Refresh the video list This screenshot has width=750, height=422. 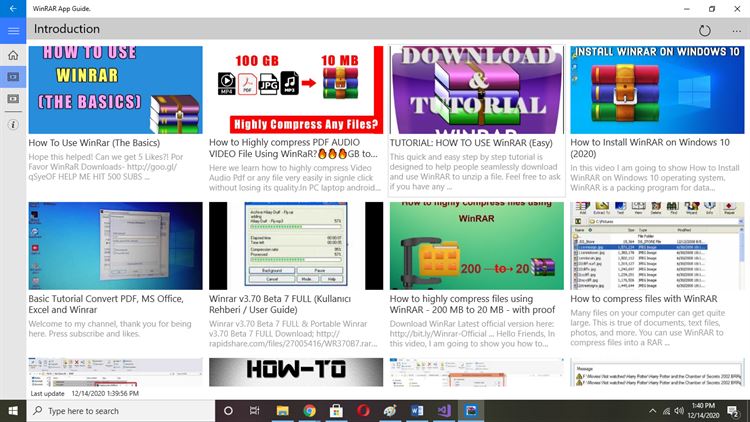[705, 31]
